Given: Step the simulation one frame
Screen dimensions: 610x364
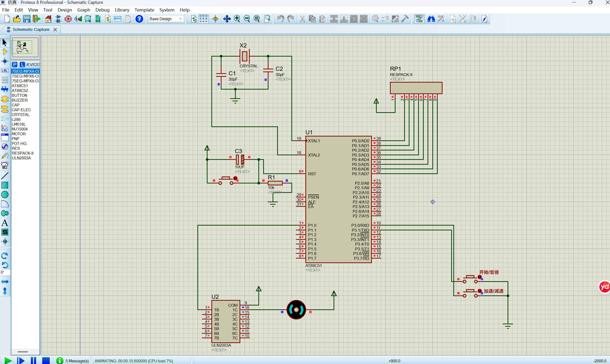Looking at the screenshot, I should [x=21, y=361].
